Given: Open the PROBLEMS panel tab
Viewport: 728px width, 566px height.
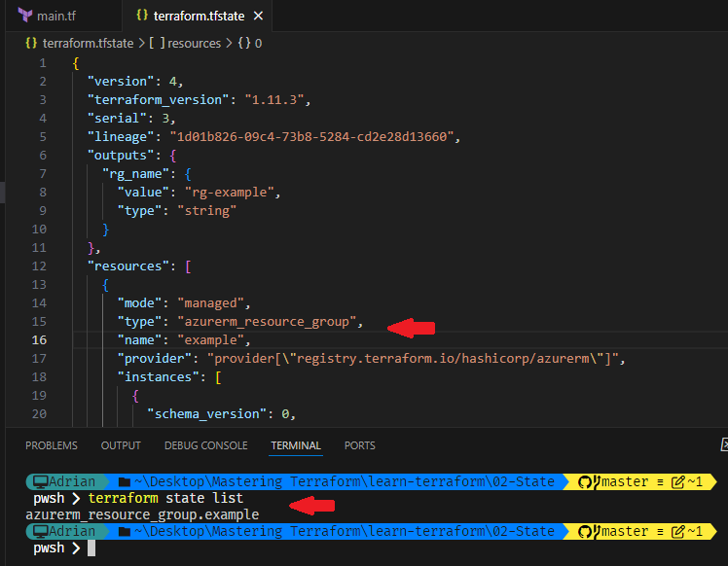Looking at the screenshot, I should point(52,445).
